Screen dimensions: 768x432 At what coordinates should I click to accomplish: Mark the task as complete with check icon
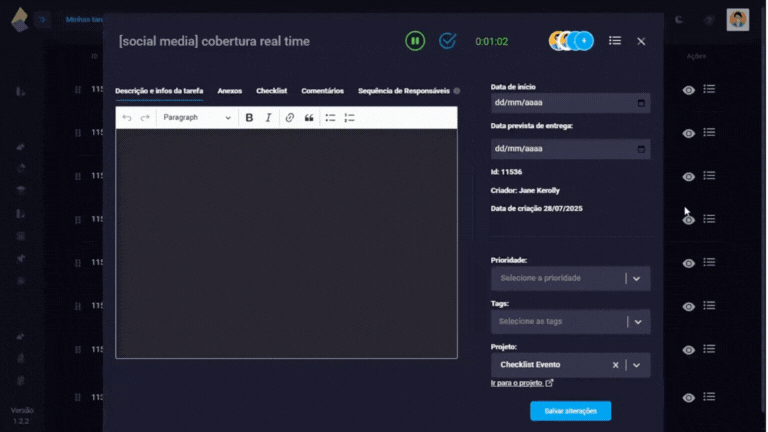pyautogui.click(x=448, y=41)
